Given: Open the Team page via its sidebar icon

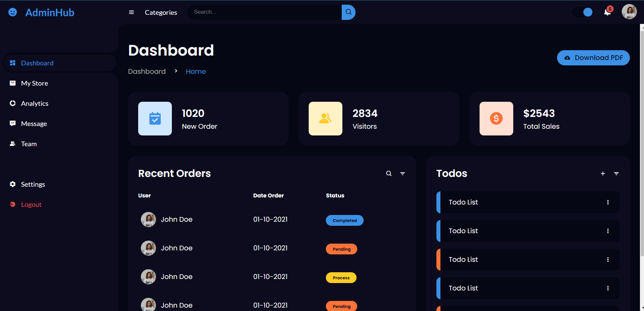Looking at the screenshot, I should point(12,144).
